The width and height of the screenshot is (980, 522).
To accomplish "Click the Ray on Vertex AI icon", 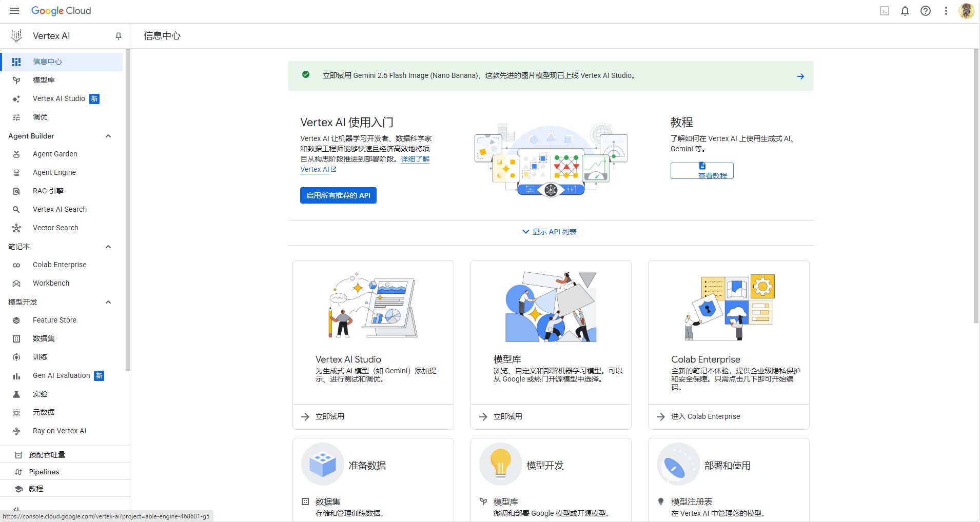I will coord(16,431).
